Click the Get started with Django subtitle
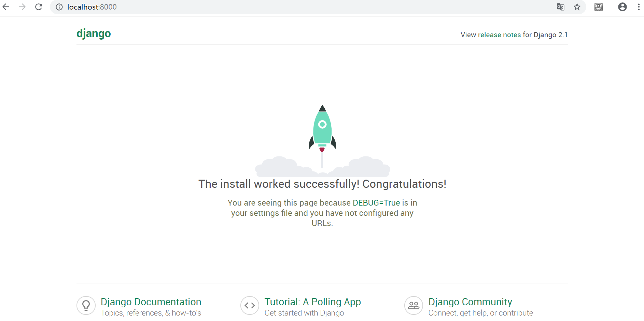 tap(304, 313)
